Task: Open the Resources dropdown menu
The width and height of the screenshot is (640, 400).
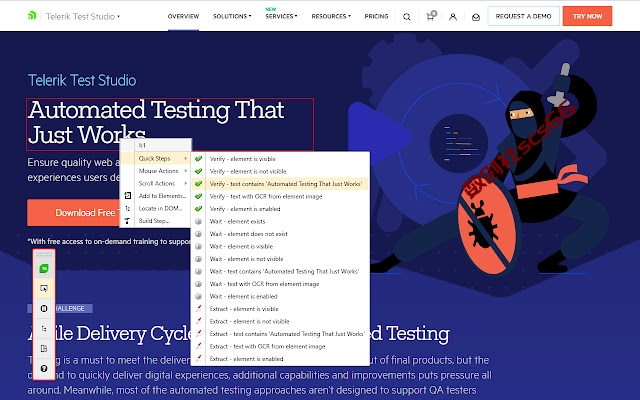Action: pyautogui.click(x=331, y=16)
